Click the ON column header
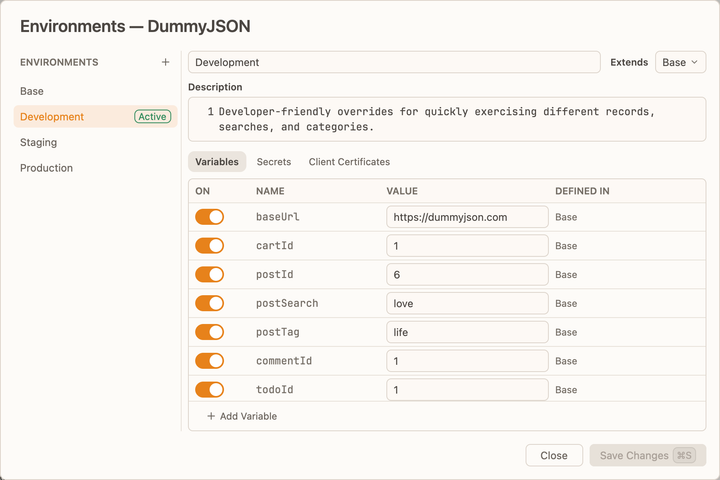The width and height of the screenshot is (720, 480). click(x=202, y=191)
